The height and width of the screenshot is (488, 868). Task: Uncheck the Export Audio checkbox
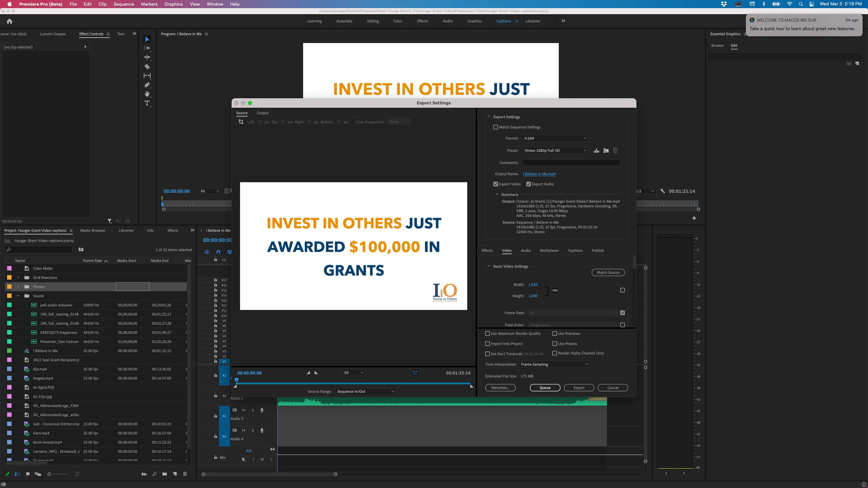pos(529,184)
